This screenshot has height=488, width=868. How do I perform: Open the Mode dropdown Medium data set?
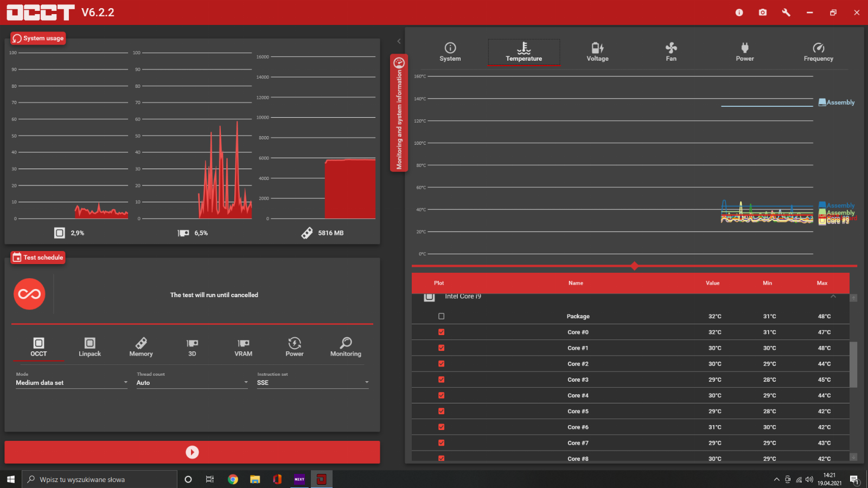point(72,382)
